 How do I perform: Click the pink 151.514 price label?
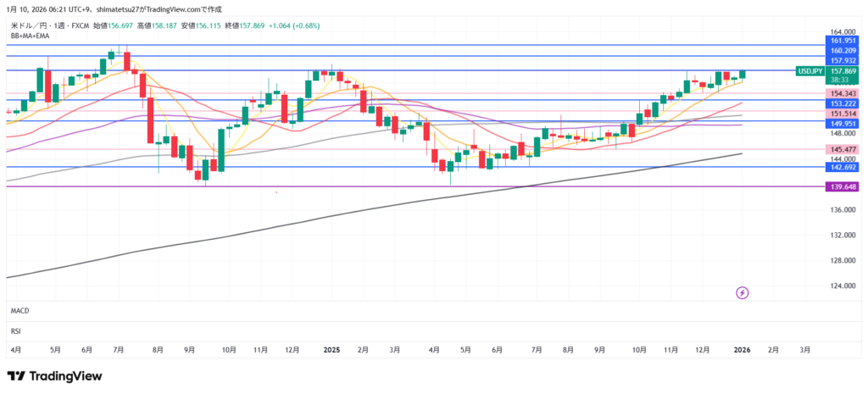point(843,114)
